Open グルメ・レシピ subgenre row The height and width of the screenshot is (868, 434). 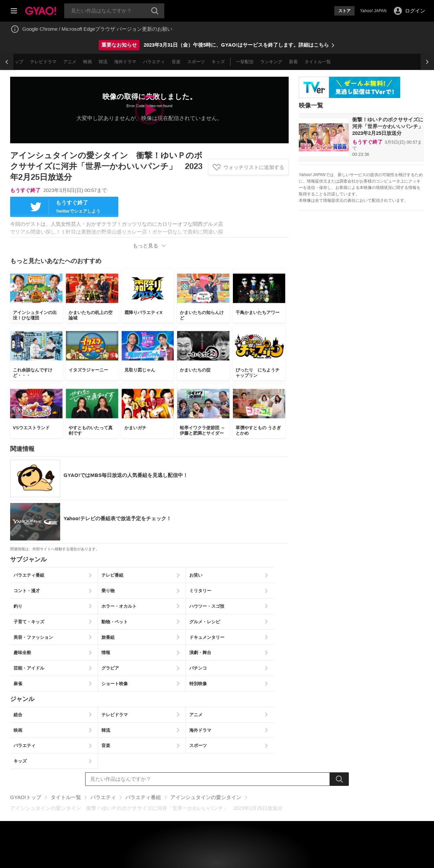[x=230, y=622]
